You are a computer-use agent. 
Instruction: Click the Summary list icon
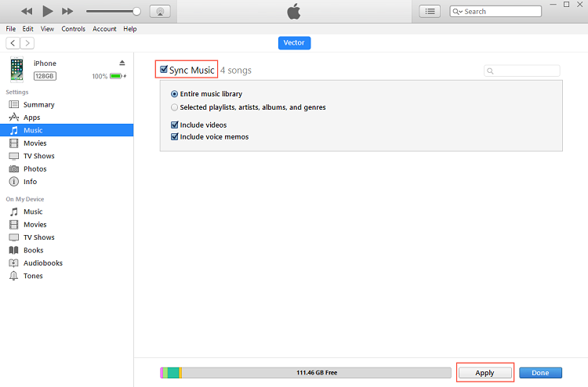pyautogui.click(x=14, y=104)
